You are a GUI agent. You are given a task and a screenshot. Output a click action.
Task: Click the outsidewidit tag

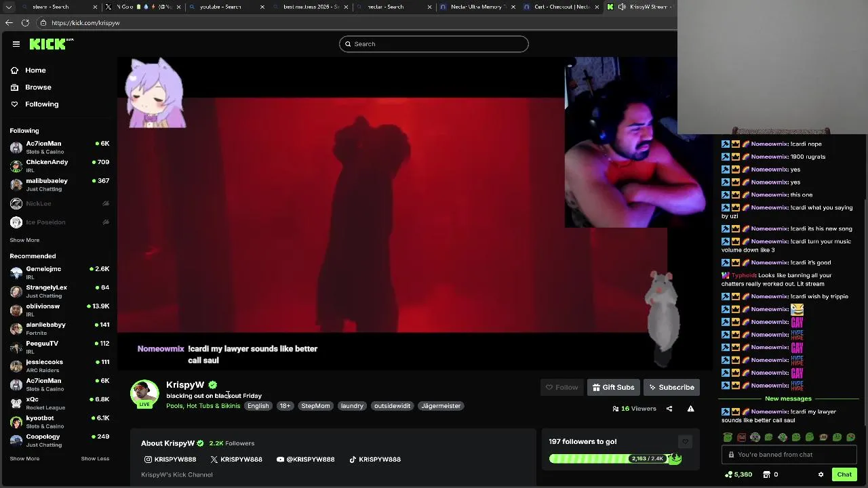392,406
